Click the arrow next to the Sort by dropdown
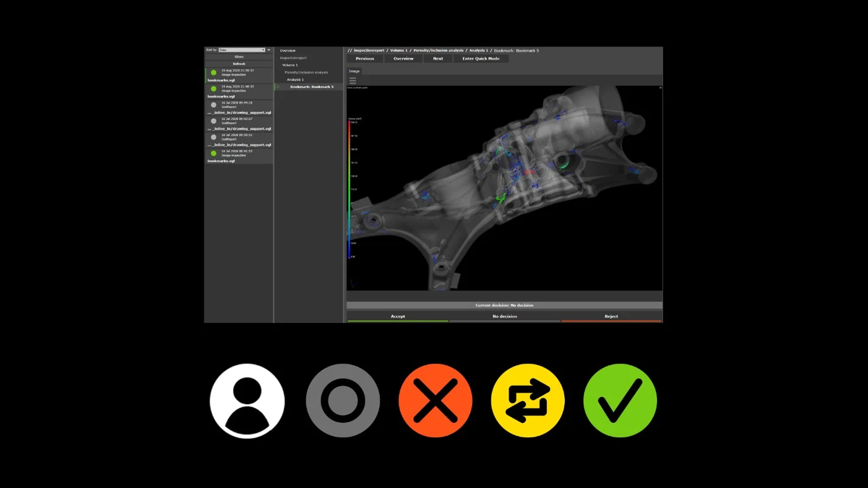The image size is (868, 488). [269, 49]
